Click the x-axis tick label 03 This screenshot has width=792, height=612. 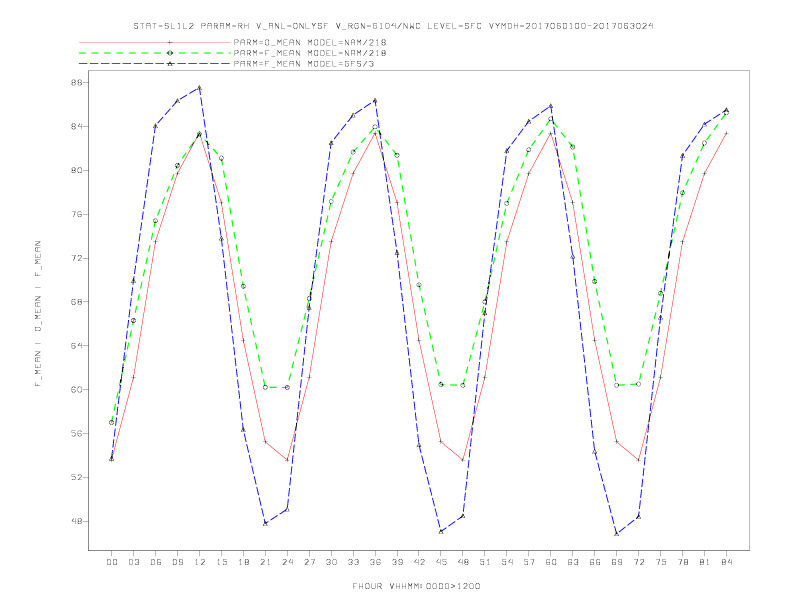click(x=133, y=562)
